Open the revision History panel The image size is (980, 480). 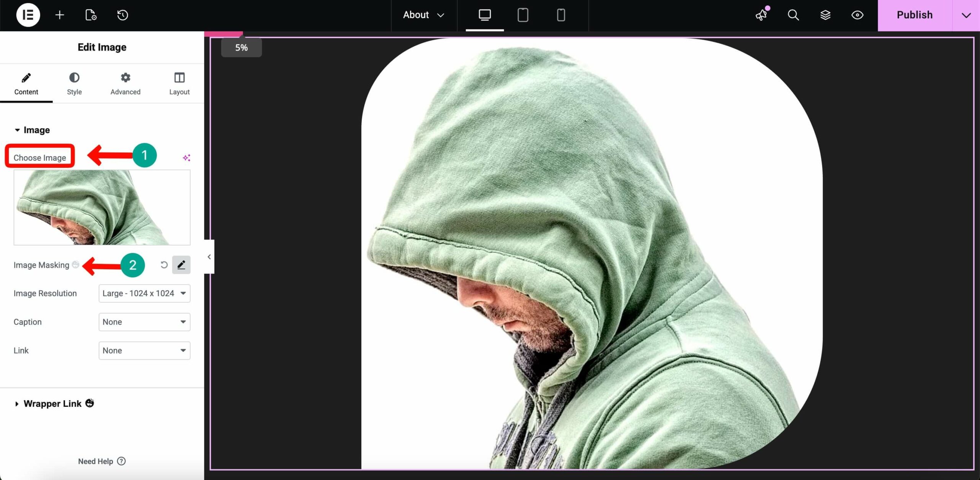tap(122, 15)
